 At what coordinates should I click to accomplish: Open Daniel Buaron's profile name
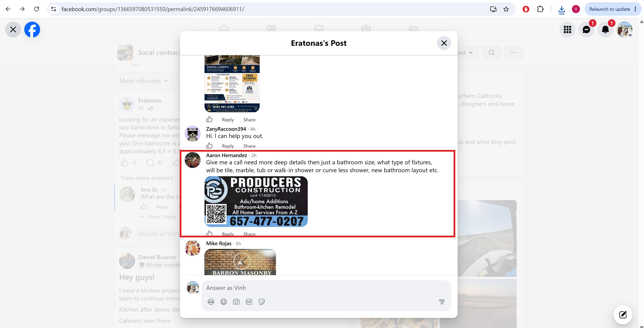click(x=157, y=257)
